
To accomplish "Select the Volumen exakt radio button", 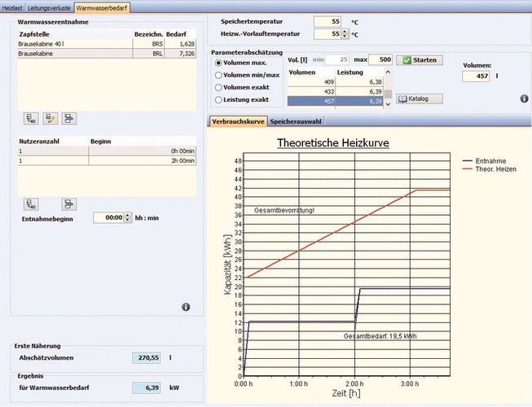I will coord(218,86).
